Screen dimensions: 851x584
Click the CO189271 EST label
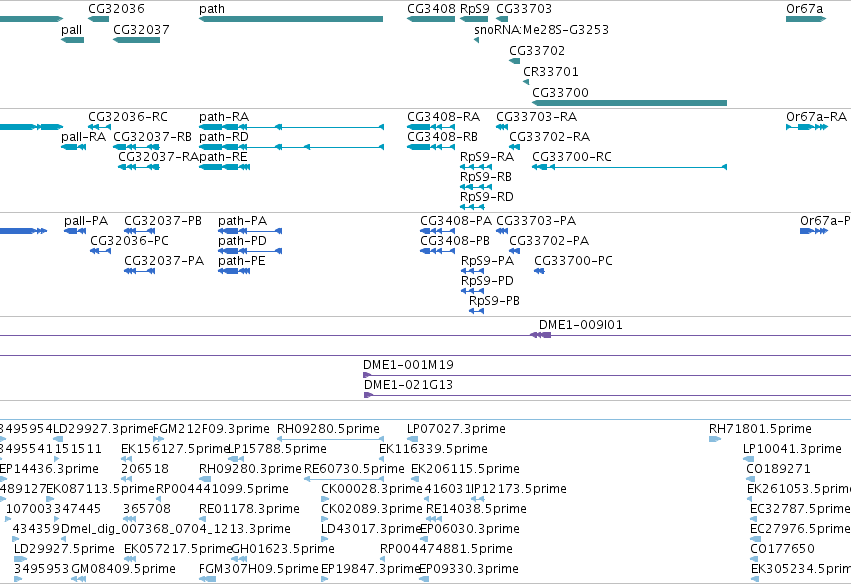pos(778,469)
